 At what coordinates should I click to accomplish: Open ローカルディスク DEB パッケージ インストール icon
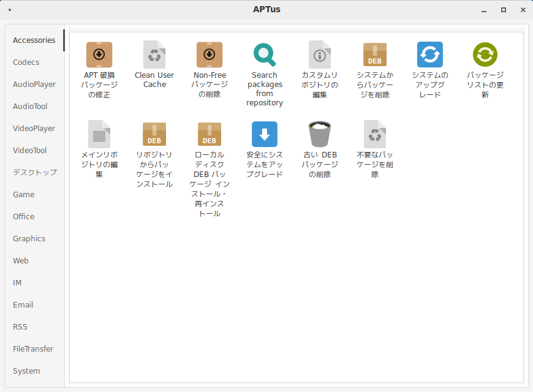click(210, 134)
